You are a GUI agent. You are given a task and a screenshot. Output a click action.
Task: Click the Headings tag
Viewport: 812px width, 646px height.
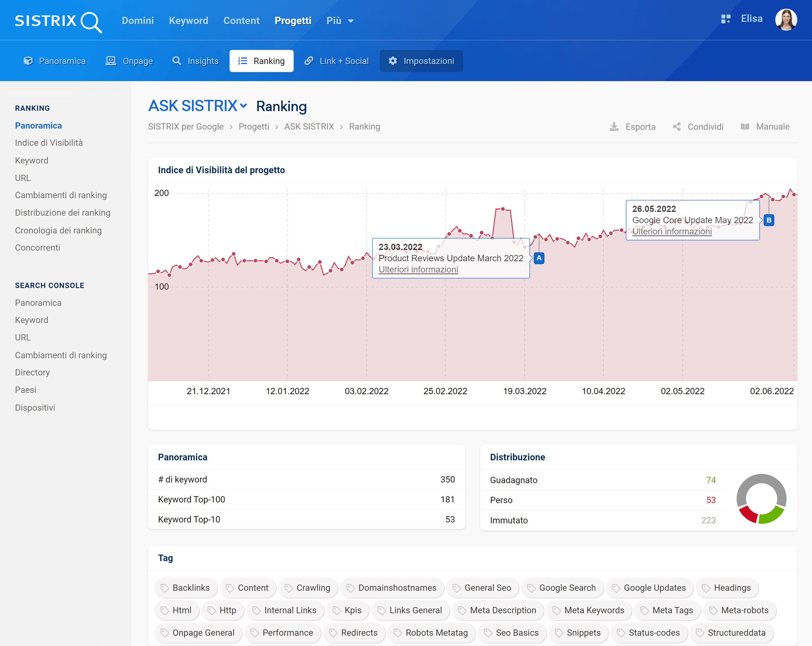(727, 588)
